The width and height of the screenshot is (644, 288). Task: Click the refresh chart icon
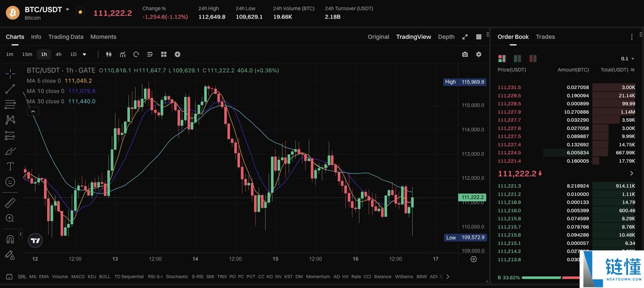[136, 54]
